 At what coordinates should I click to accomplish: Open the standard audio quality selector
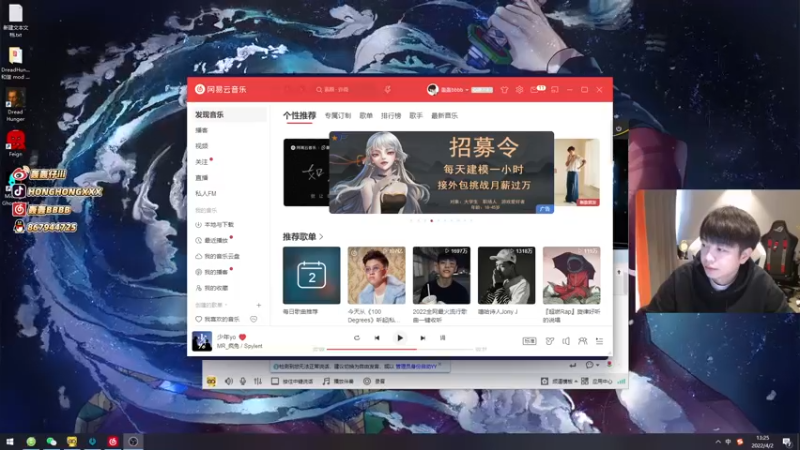point(529,341)
